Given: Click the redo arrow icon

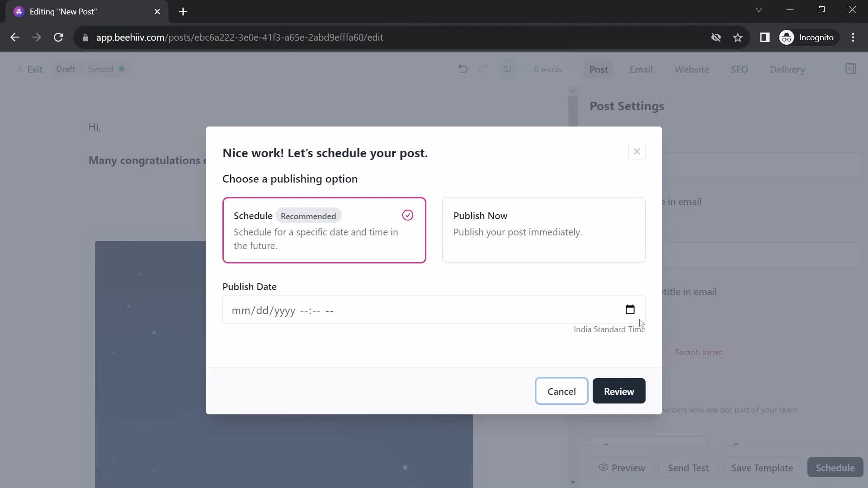Looking at the screenshot, I should point(483,69).
